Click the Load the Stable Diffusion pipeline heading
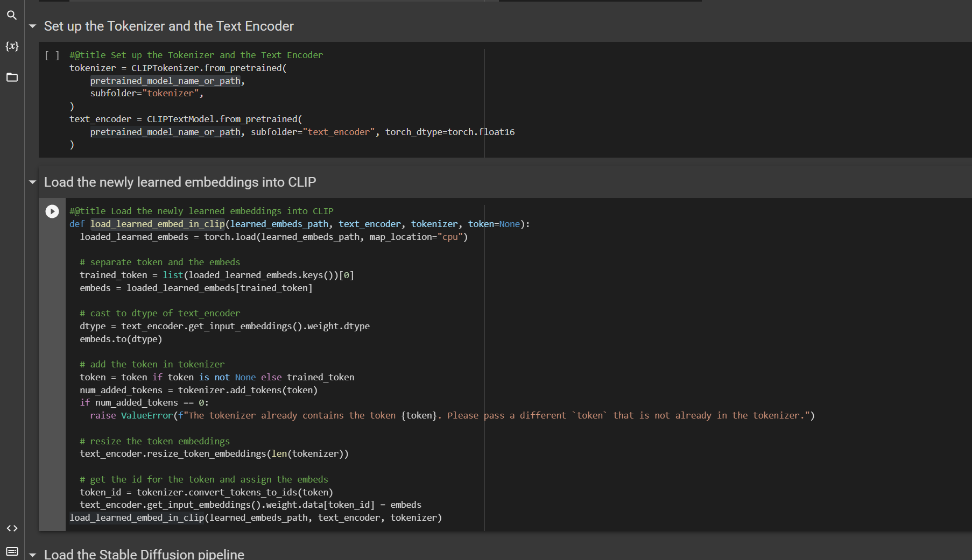 click(x=144, y=554)
